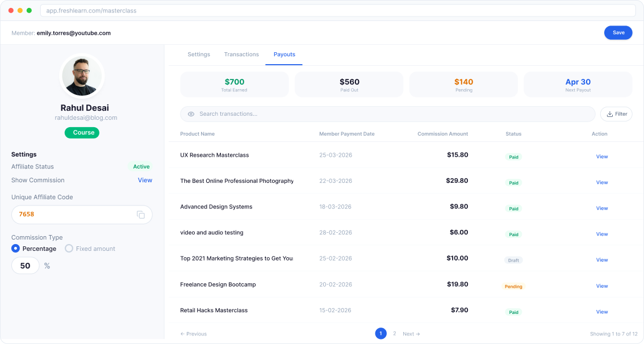Open the Payouts tab
This screenshot has height=344, width=644.
click(284, 54)
